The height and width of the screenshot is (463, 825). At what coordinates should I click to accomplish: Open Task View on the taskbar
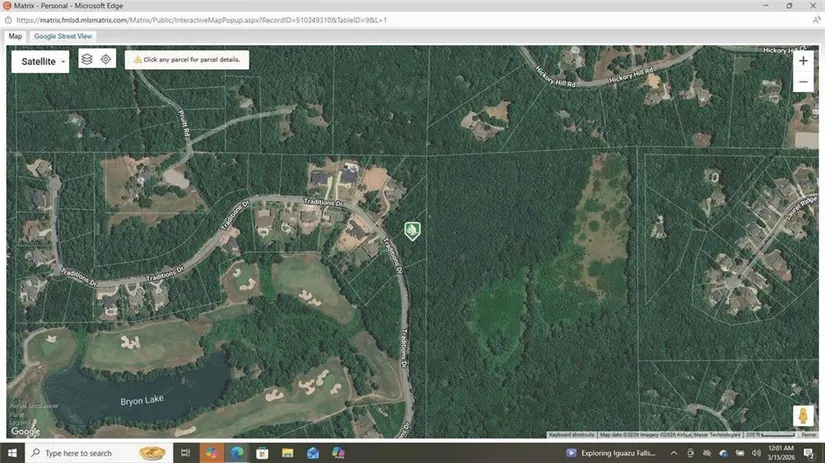tap(186, 453)
